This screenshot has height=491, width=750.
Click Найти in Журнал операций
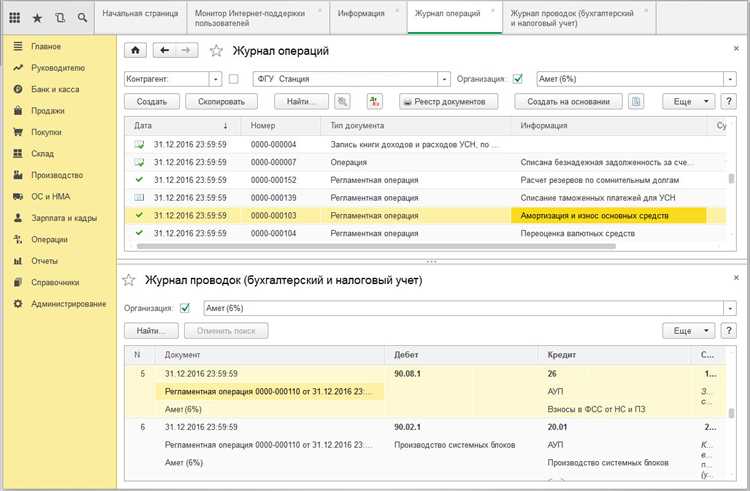pyautogui.click(x=301, y=101)
